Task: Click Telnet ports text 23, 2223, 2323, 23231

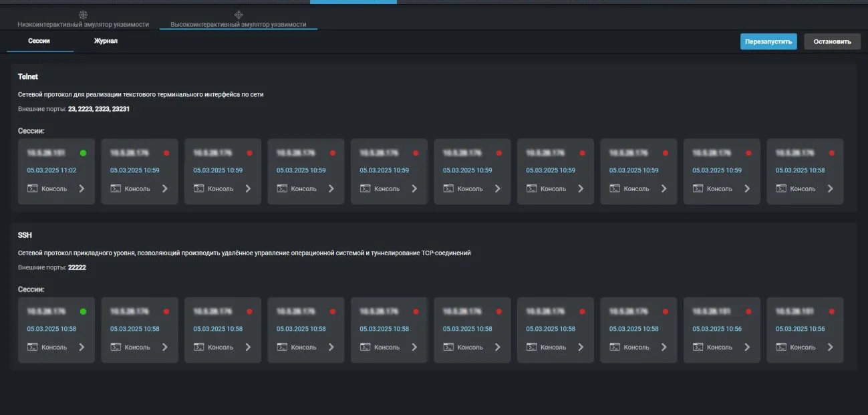Action: coord(99,108)
